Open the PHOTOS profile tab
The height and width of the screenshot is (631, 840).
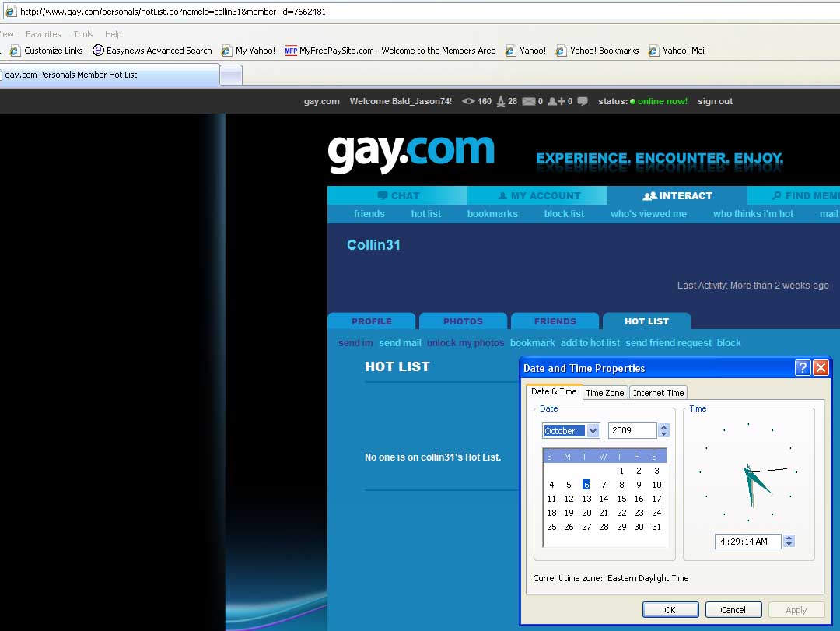pyautogui.click(x=463, y=321)
